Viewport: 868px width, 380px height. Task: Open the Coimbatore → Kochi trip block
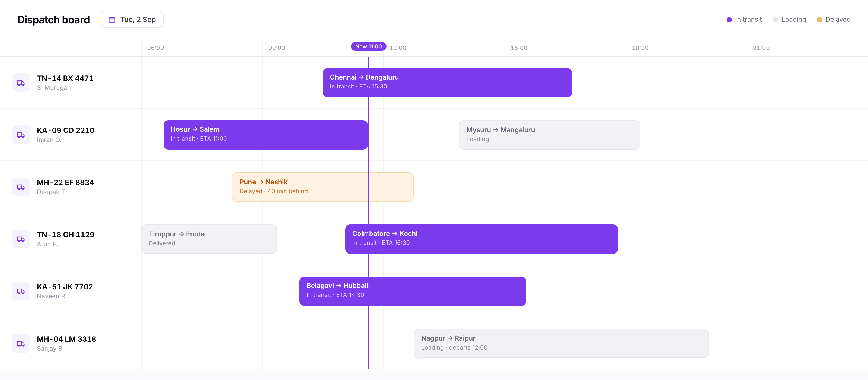[481, 239]
